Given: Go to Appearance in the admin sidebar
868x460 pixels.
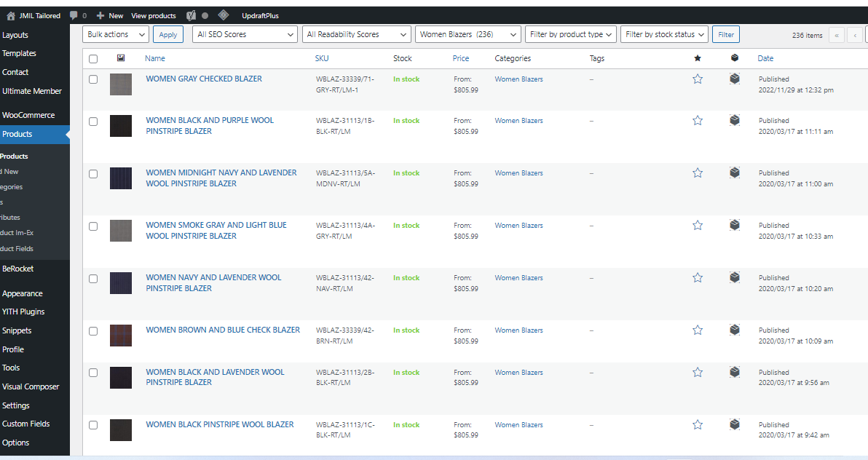Looking at the screenshot, I should pos(23,293).
